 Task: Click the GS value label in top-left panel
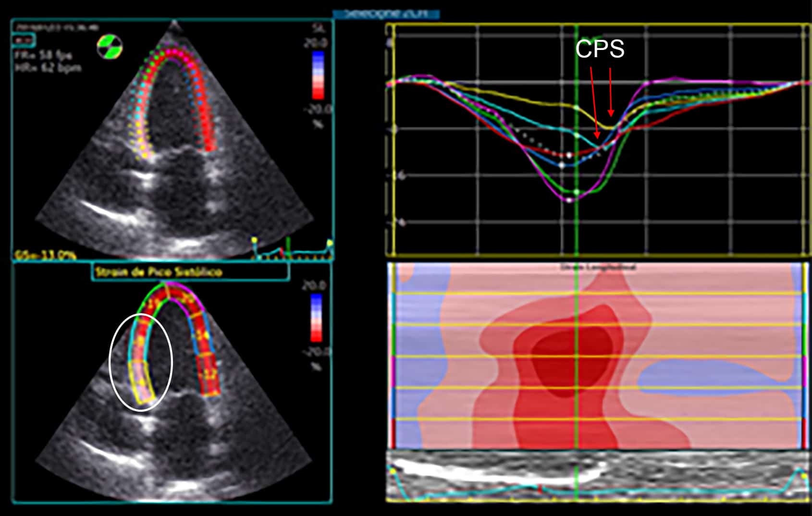pyautogui.click(x=46, y=255)
